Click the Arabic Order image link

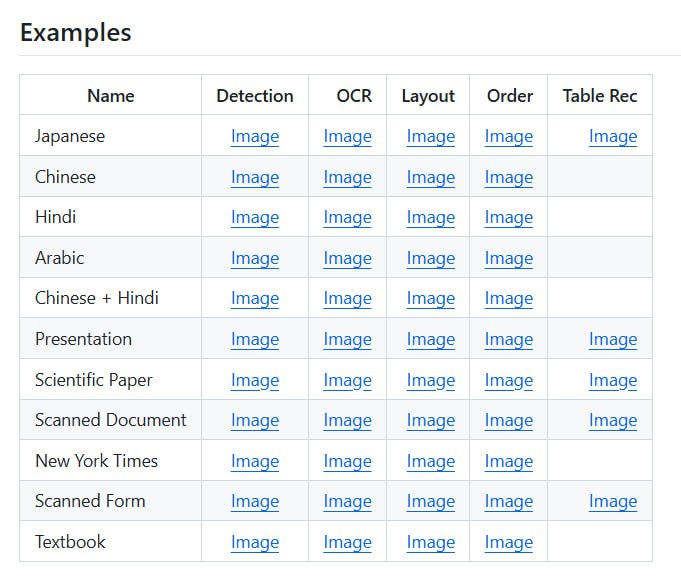(x=508, y=258)
